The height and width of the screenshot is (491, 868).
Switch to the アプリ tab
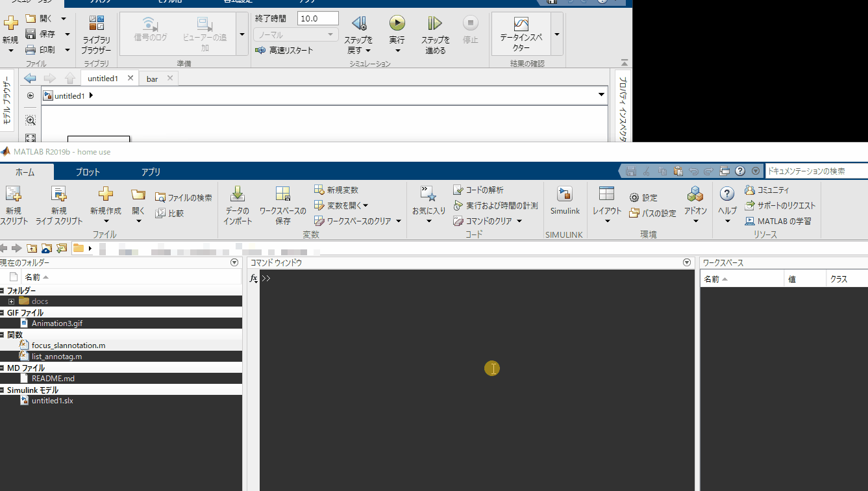pyautogui.click(x=151, y=172)
